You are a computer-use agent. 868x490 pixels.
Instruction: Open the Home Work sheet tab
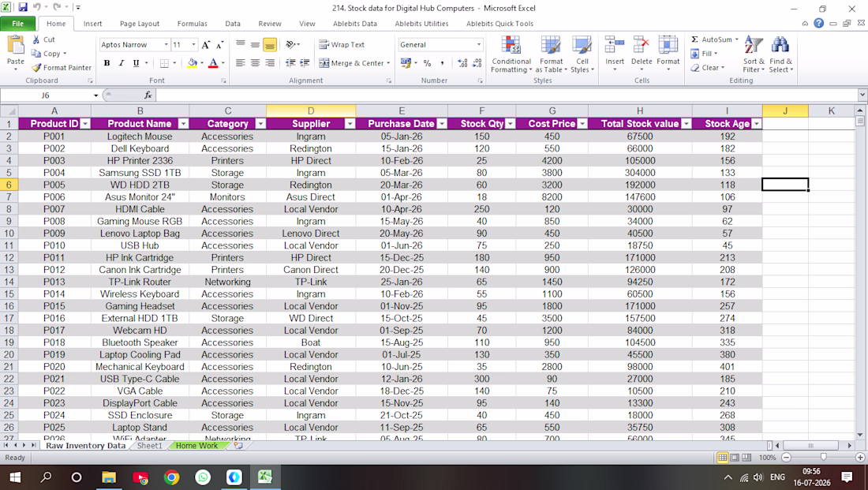pyautogui.click(x=196, y=446)
